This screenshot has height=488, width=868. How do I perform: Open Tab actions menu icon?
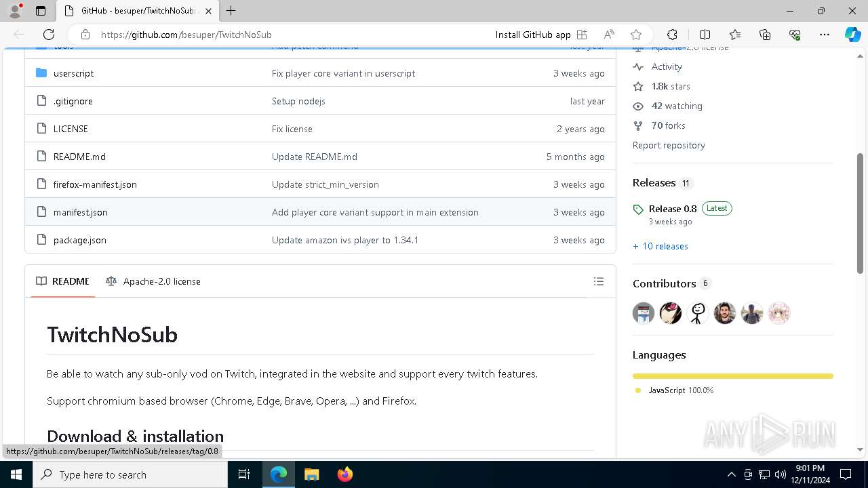(41, 11)
